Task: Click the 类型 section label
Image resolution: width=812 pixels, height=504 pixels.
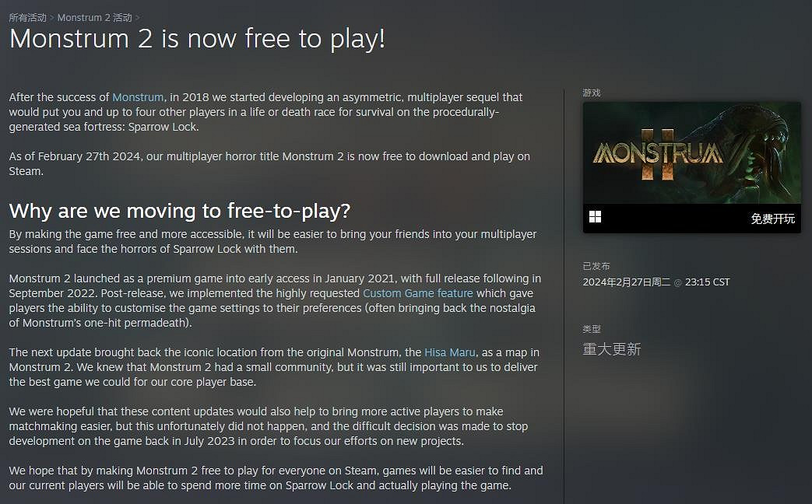Action: point(592,329)
